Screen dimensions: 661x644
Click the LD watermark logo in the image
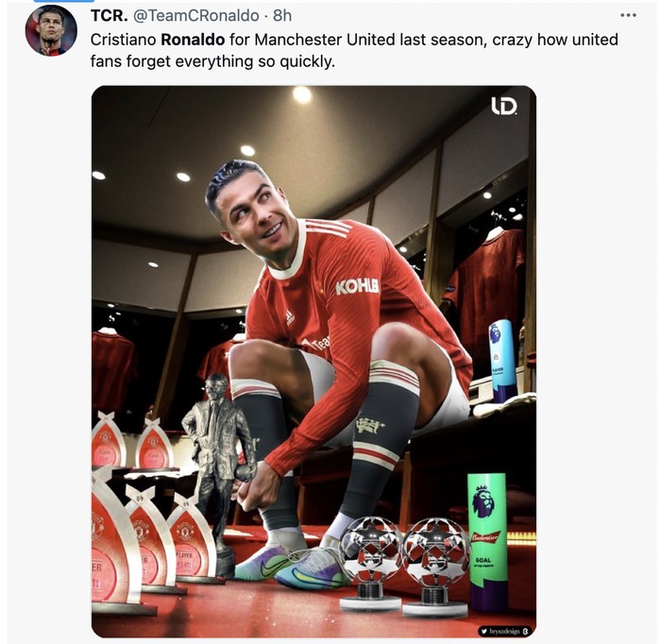(x=503, y=106)
